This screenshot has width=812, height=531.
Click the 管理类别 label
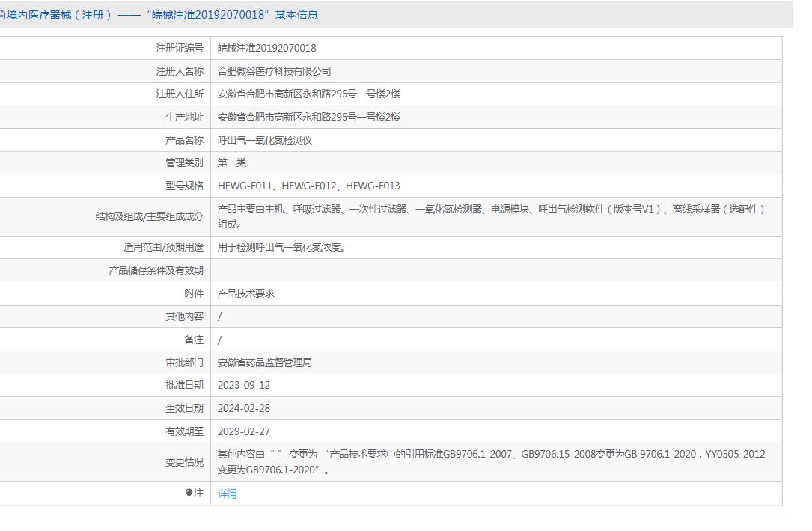tap(184, 163)
